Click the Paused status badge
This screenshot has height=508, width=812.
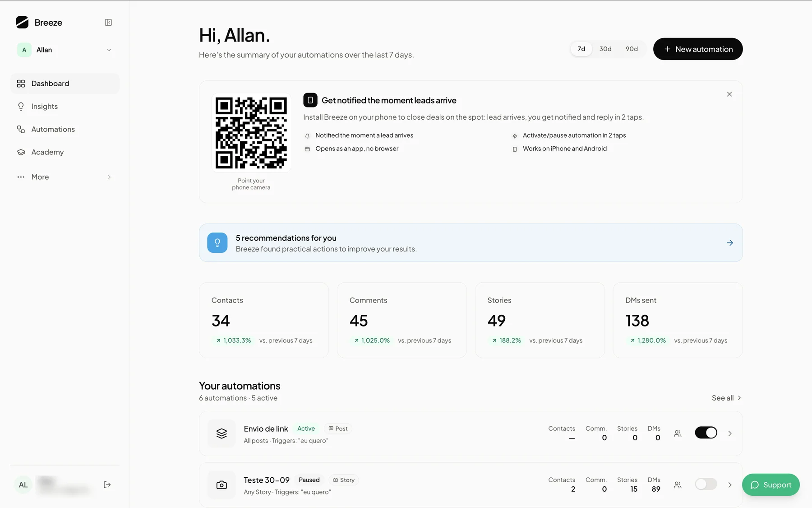point(309,480)
